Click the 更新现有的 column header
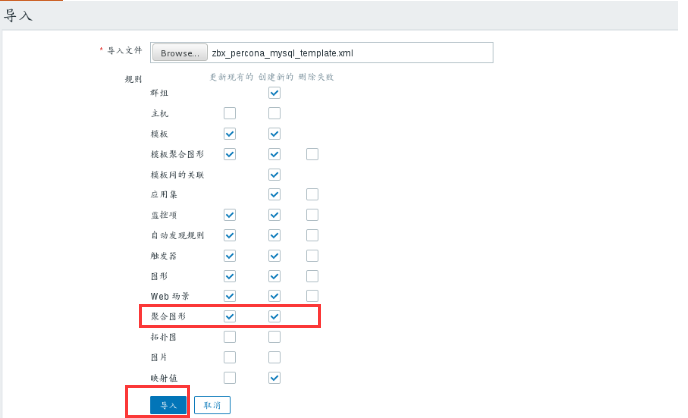Screen dimensions: 688x418 (x=231, y=77)
